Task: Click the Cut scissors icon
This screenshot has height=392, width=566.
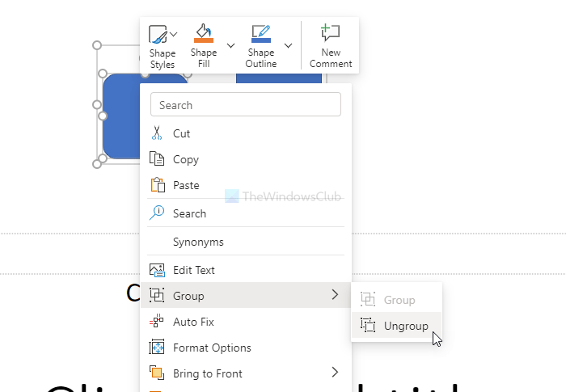Action: pyautogui.click(x=157, y=133)
